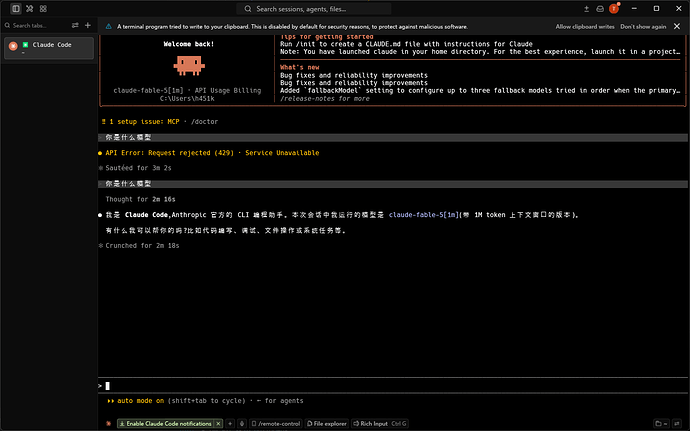
Task: Click the 'Sautéed for 3m 2s' line
Action: click(x=138, y=168)
